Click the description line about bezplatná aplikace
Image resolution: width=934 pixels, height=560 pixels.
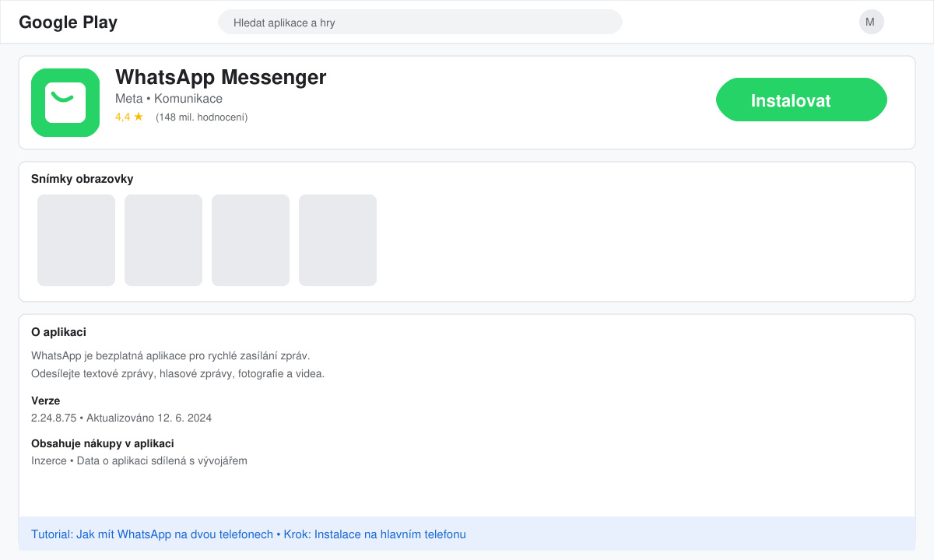[x=170, y=355]
